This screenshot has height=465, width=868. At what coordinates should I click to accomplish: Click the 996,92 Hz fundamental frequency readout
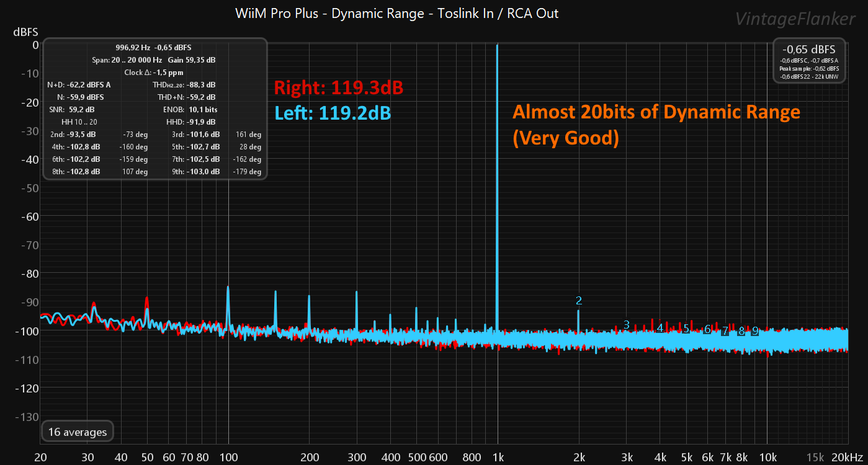[x=133, y=48]
